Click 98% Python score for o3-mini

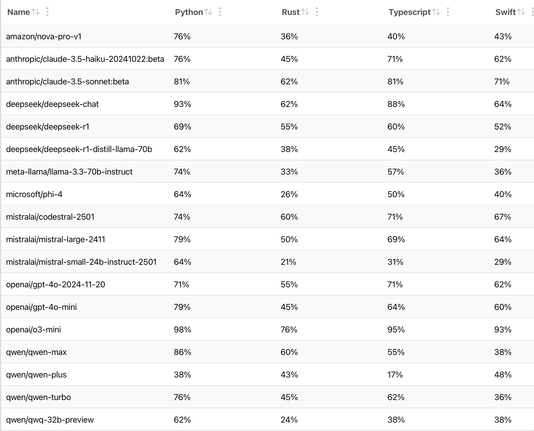point(182,330)
